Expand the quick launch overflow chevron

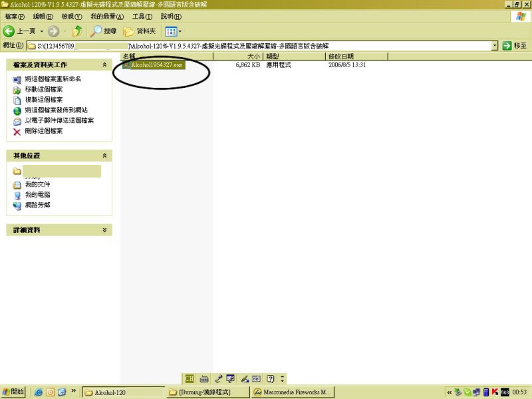[74, 391]
